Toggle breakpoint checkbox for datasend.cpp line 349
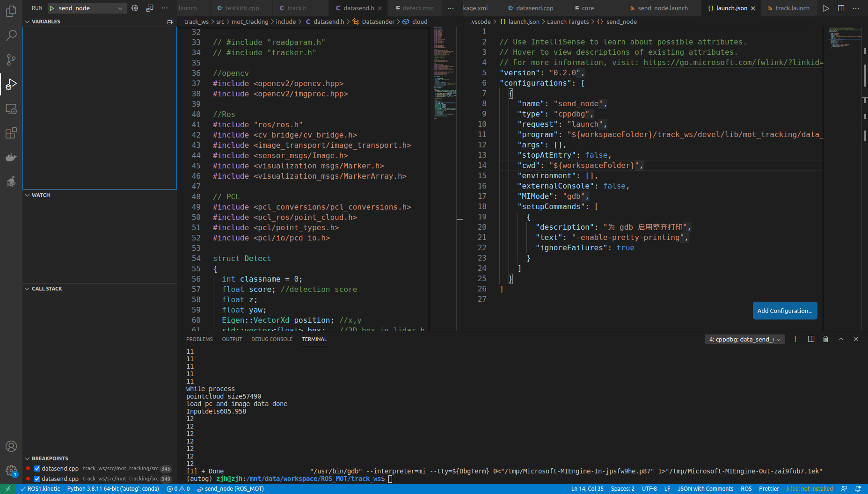 point(37,479)
